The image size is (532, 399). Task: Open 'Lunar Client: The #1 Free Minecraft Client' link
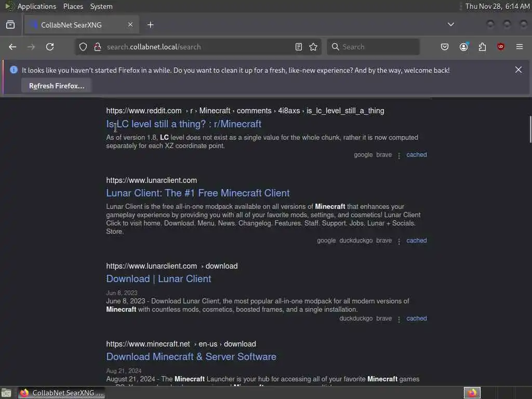point(198,193)
